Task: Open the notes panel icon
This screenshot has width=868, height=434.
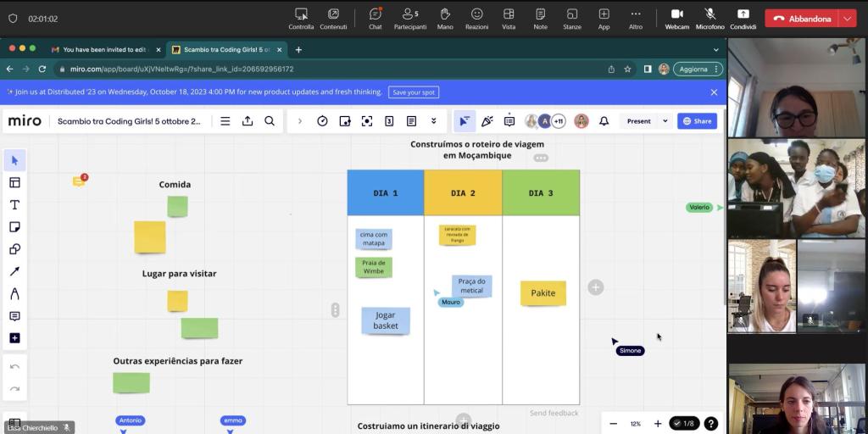Action: click(x=411, y=121)
